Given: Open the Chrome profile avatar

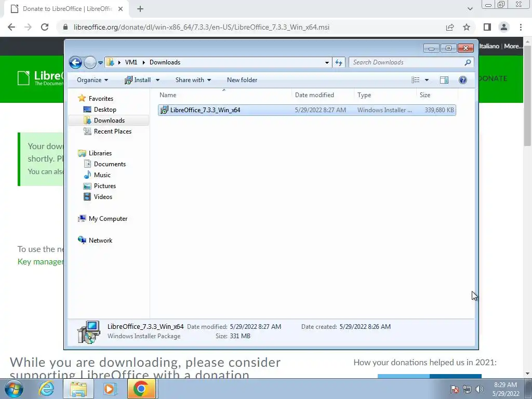Looking at the screenshot, I should 504,27.
